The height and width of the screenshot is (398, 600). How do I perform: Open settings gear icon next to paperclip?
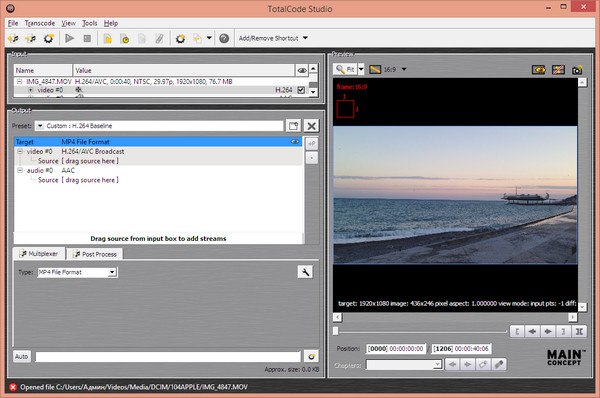(x=180, y=38)
